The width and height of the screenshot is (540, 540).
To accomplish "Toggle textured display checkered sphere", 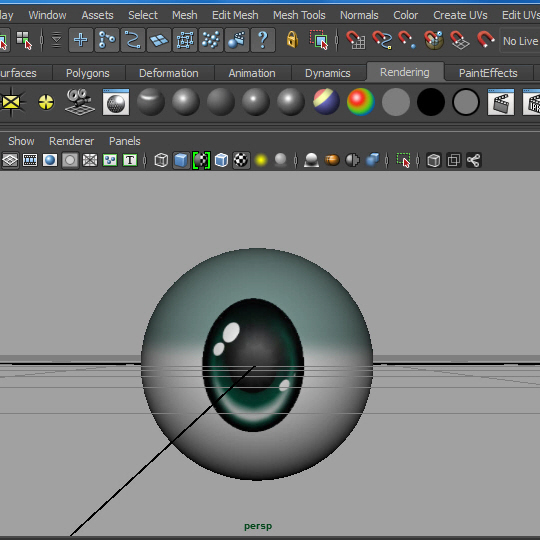I will tap(241, 160).
